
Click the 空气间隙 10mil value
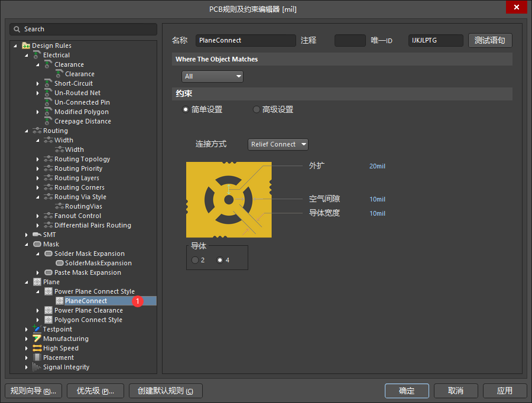[x=377, y=199]
